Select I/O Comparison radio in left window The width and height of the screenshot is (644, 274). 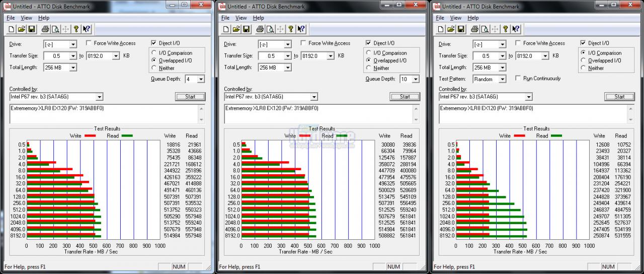coord(154,53)
